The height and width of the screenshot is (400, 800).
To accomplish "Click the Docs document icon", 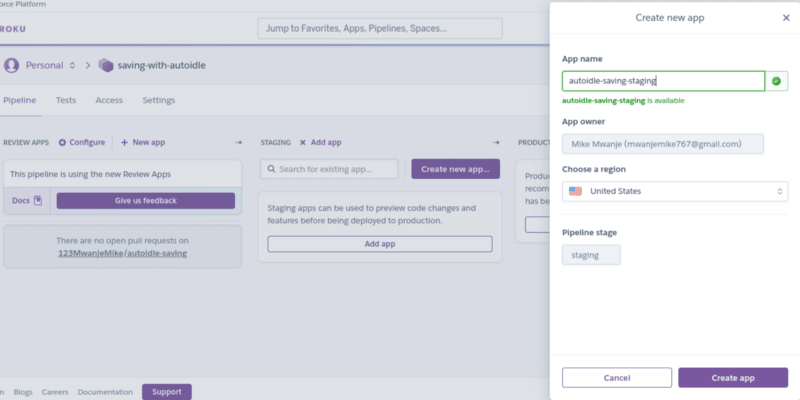I will [x=38, y=200].
